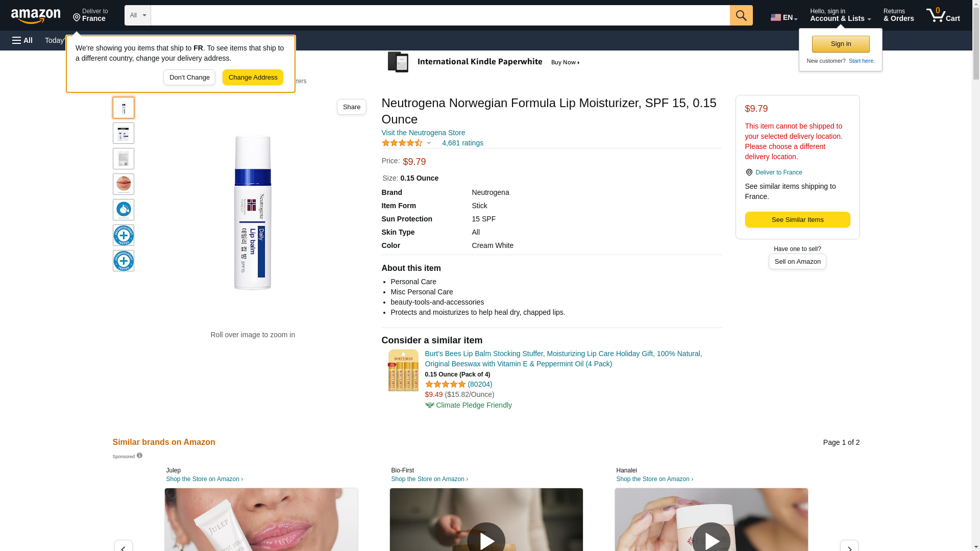Play the Hanalei brand video
The width and height of the screenshot is (980, 551).
711,540
